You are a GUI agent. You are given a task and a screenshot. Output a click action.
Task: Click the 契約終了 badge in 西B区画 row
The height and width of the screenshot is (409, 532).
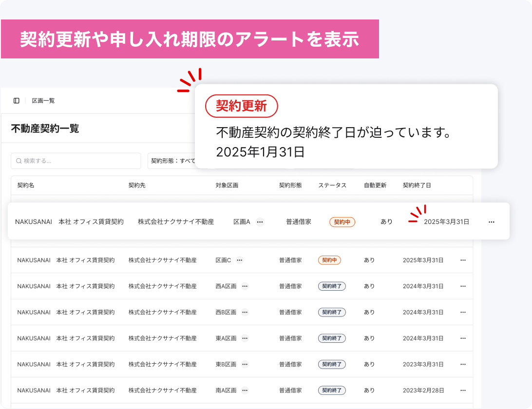click(x=332, y=313)
